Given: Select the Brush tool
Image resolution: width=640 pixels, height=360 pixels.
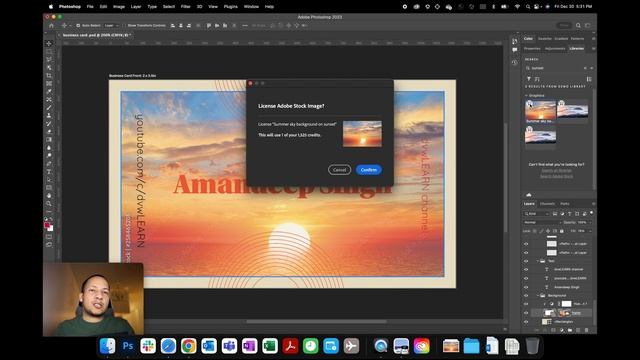Looking at the screenshot, I should tap(49, 108).
